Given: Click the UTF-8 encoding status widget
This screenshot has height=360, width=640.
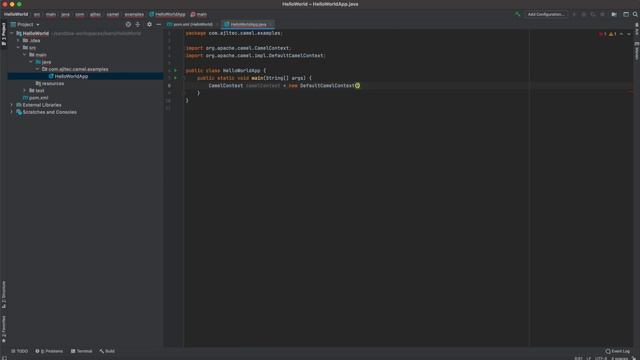Looking at the screenshot, I should pyautogui.click(x=601, y=358).
